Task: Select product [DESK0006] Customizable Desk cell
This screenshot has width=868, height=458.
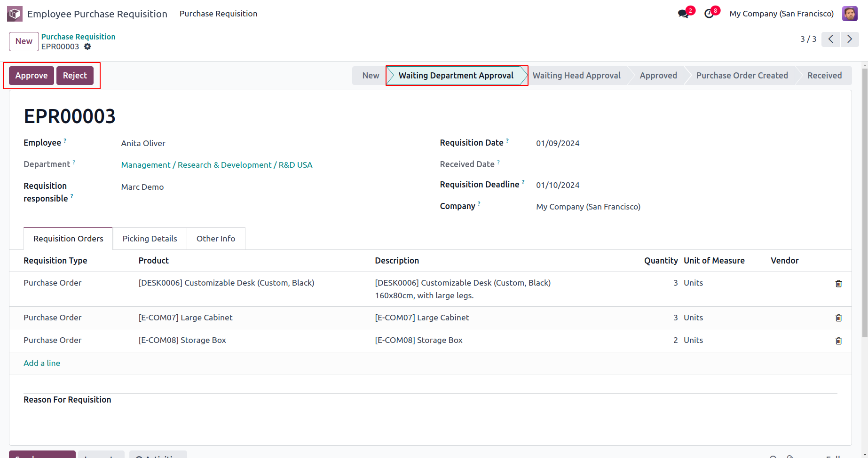Action: pyautogui.click(x=226, y=283)
